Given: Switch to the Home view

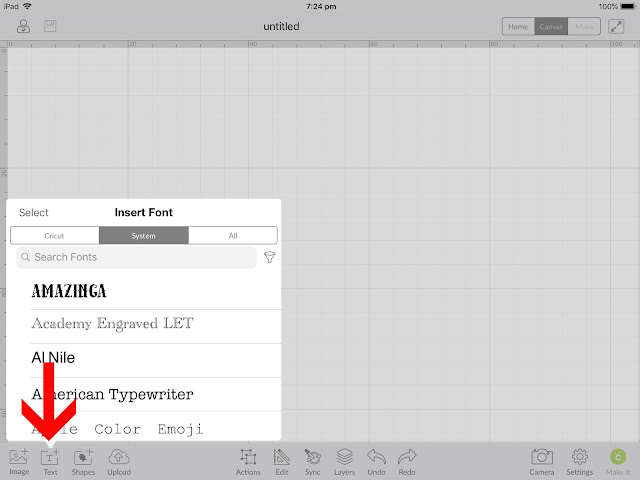Looking at the screenshot, I should [x=518, y=27].
